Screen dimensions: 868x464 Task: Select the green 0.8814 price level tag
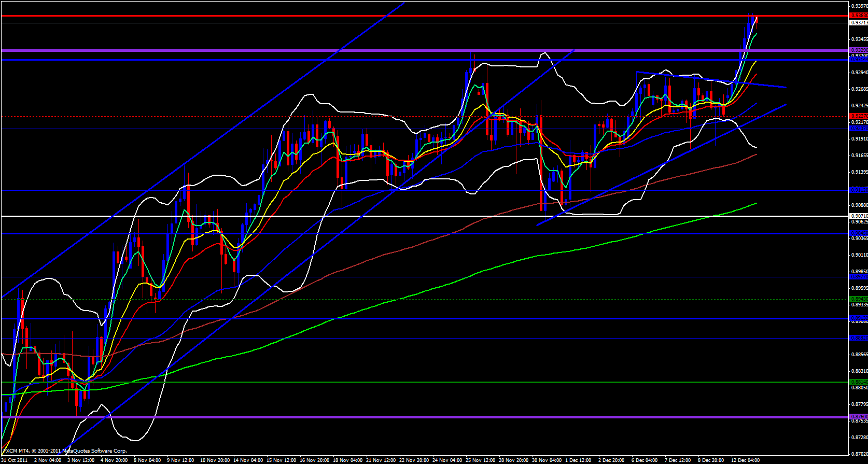coord(859,382)
